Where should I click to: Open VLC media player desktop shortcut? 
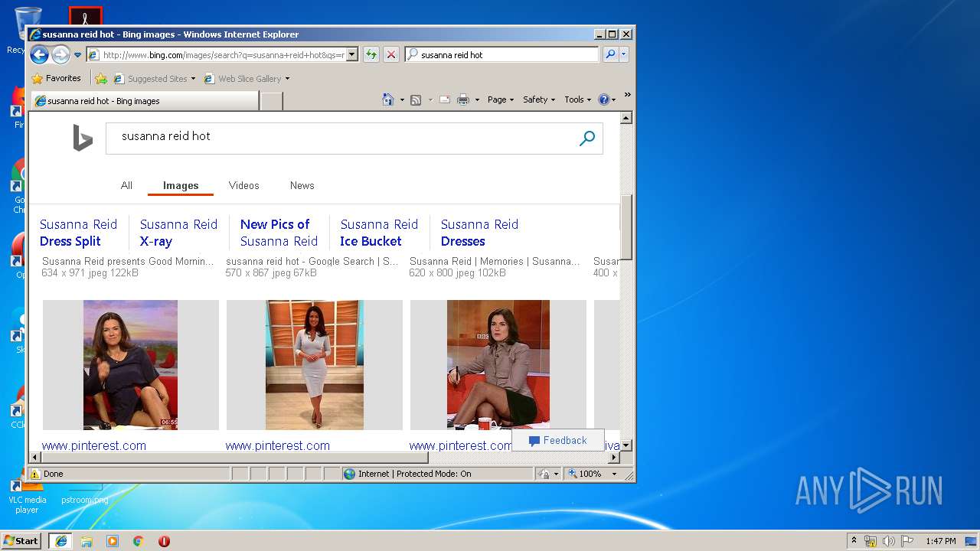click(x=27, y=490)
